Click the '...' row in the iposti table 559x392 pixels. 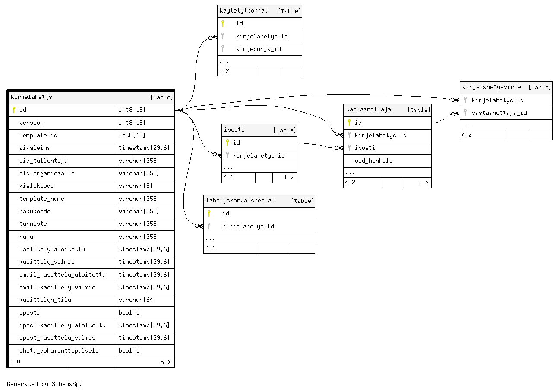[259, 167]
